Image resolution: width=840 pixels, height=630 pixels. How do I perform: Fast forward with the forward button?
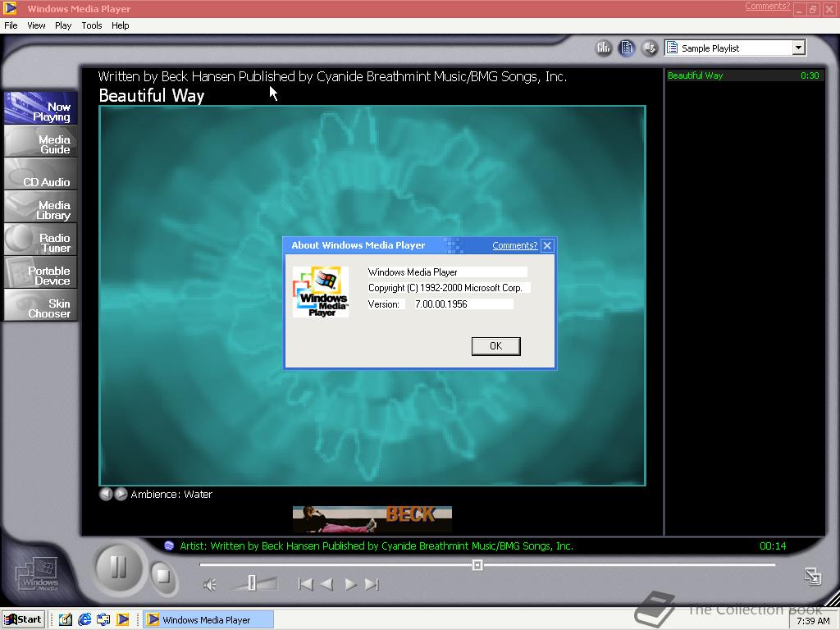point(350,584)
